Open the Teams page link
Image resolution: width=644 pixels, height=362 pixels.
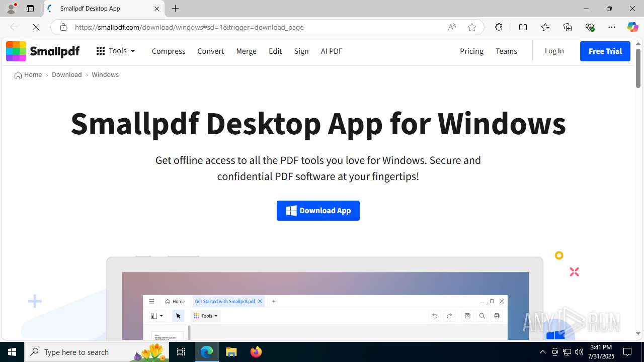[506, 51]
